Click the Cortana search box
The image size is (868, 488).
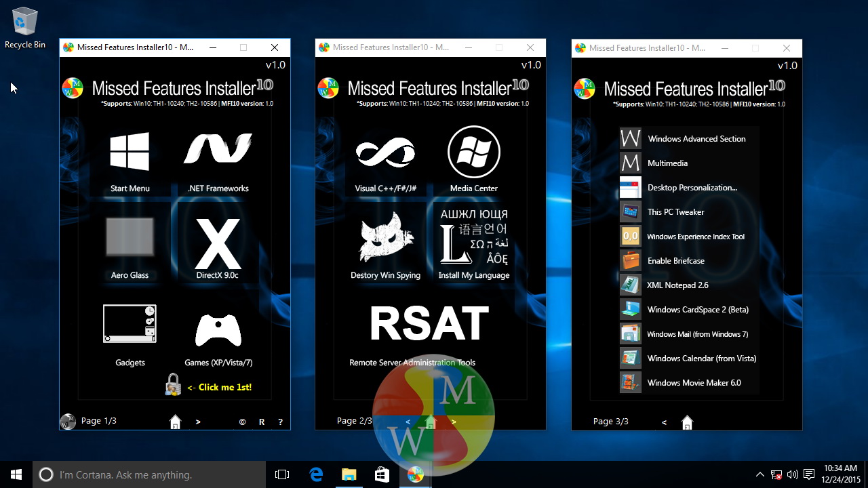point(149,474)
